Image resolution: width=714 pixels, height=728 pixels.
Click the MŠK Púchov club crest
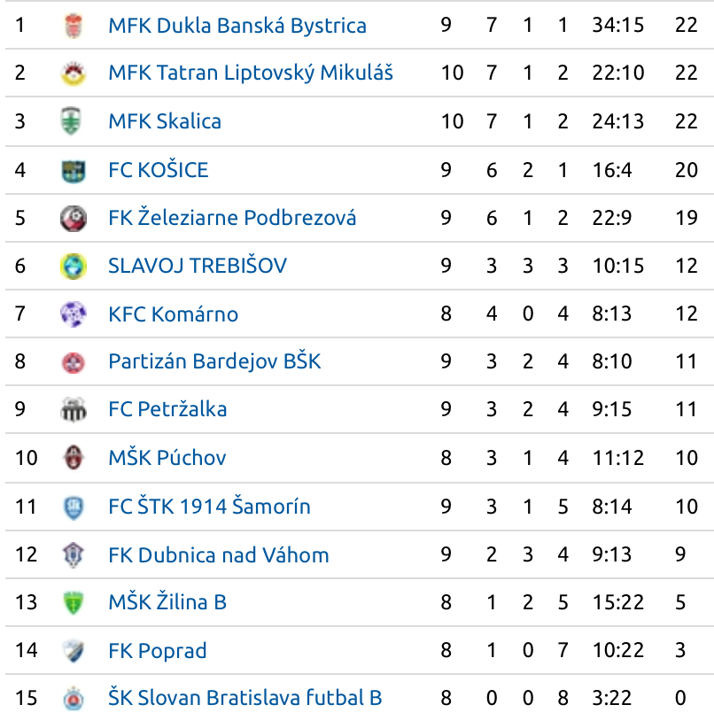tap(73, 458)
